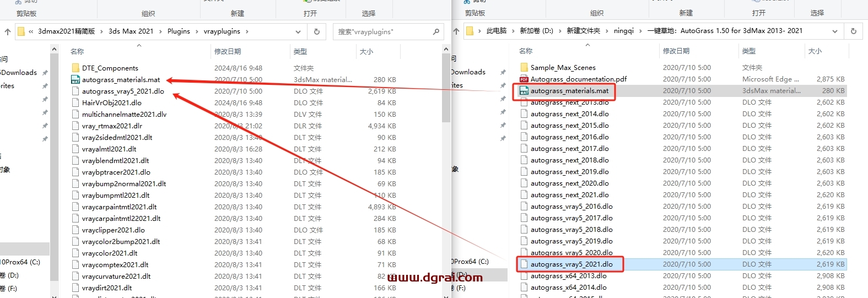
Task: Click folder icon in right window address bar
Action: pyautogui.click(x=470, y=31)
